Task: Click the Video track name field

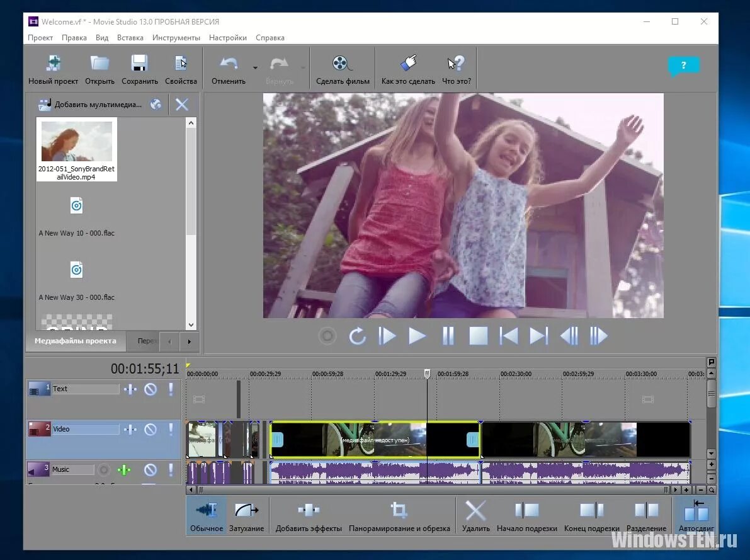Action: pyautogui.click(x=85, y=430)
